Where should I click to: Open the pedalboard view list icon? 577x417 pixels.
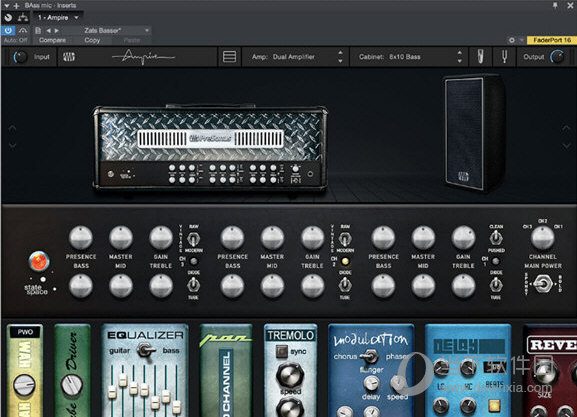229,57
